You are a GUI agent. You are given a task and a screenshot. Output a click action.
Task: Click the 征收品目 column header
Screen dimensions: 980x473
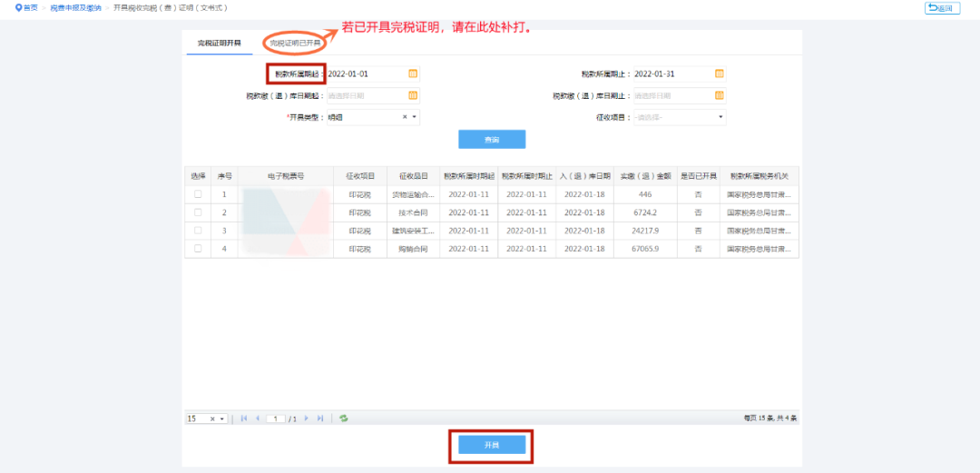(413, 176)
